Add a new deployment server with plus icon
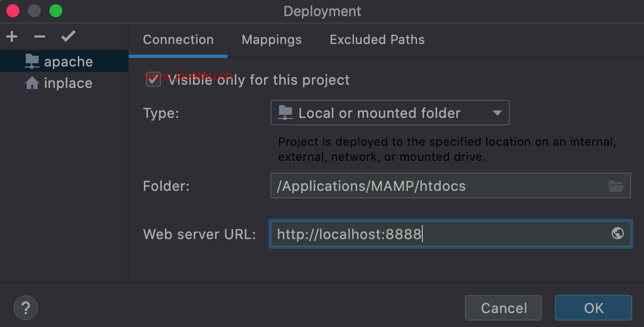 click(12, 37)
